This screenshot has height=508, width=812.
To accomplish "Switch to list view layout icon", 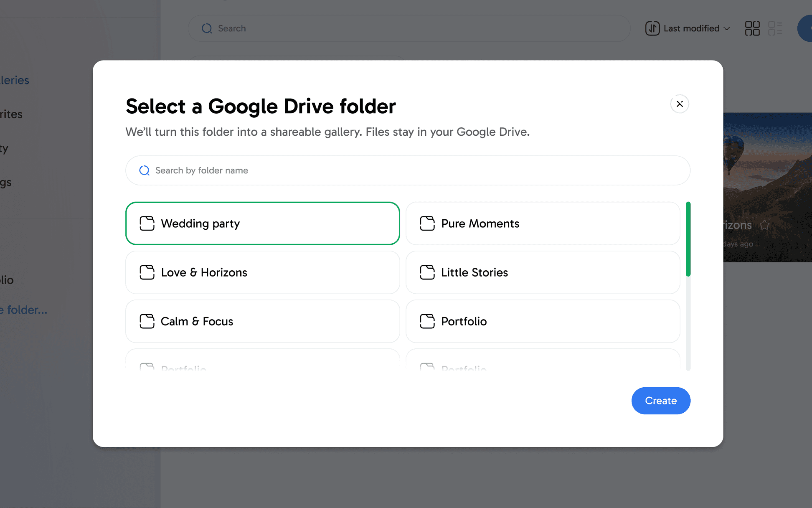I will (775, 28).
